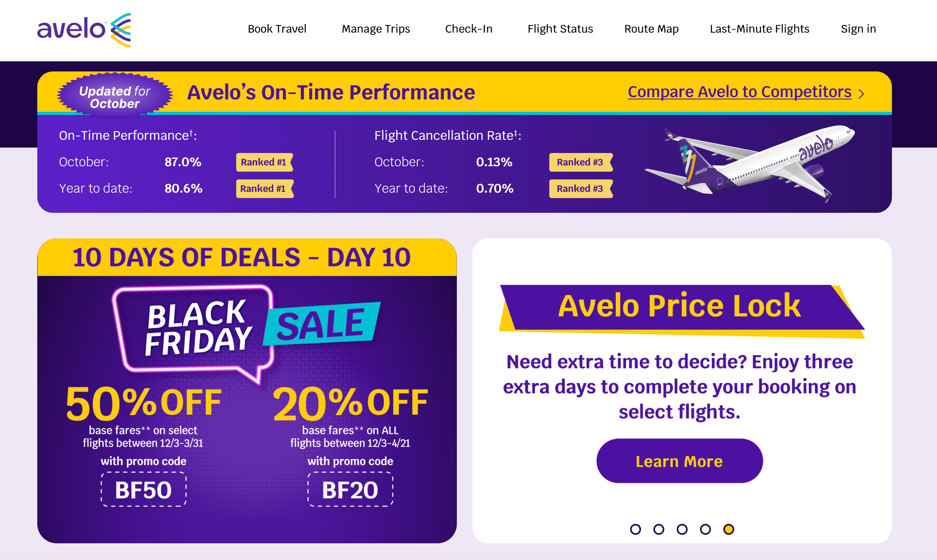Open the Flight Status menu
Image resolution: width=937 pixels, height=560 pixels.
coord(560,29)
